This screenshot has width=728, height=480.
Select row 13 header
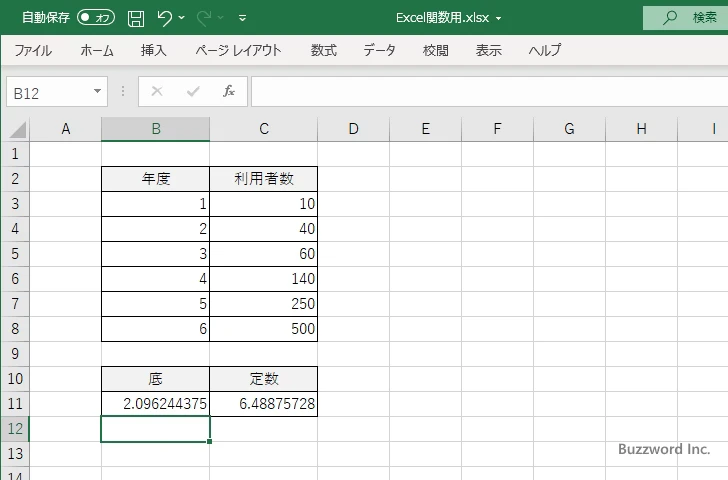pyautogui.click(x=15, y=454)
